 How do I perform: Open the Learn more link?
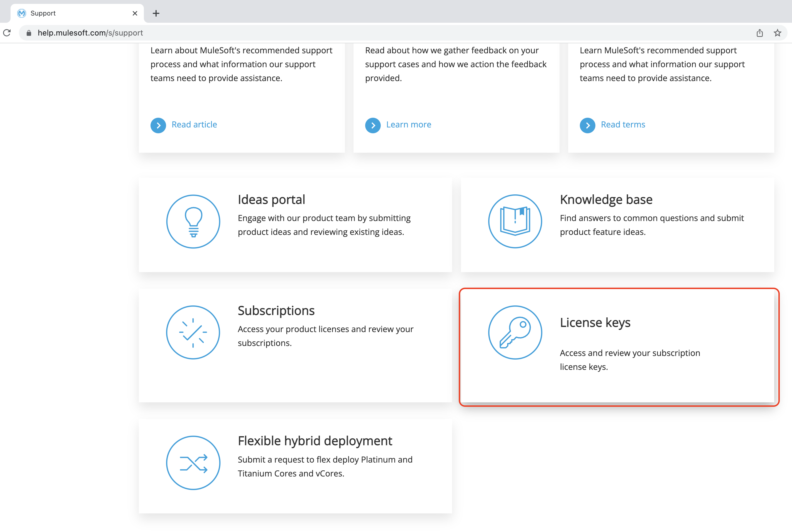408,124
